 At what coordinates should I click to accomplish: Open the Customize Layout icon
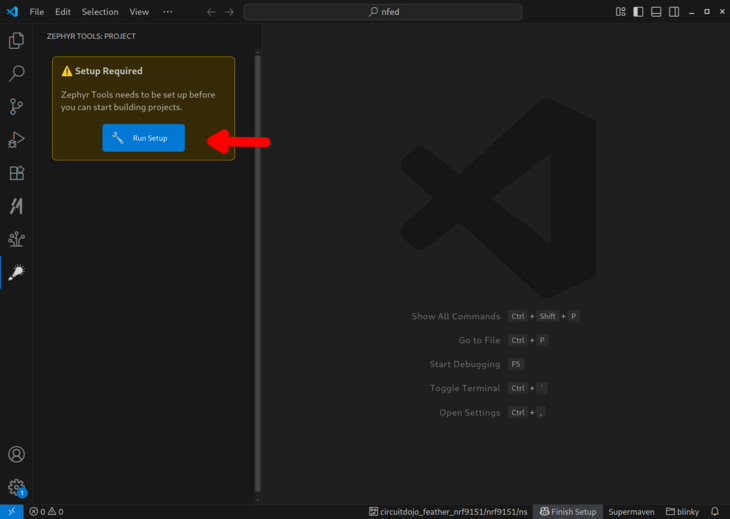621,12
